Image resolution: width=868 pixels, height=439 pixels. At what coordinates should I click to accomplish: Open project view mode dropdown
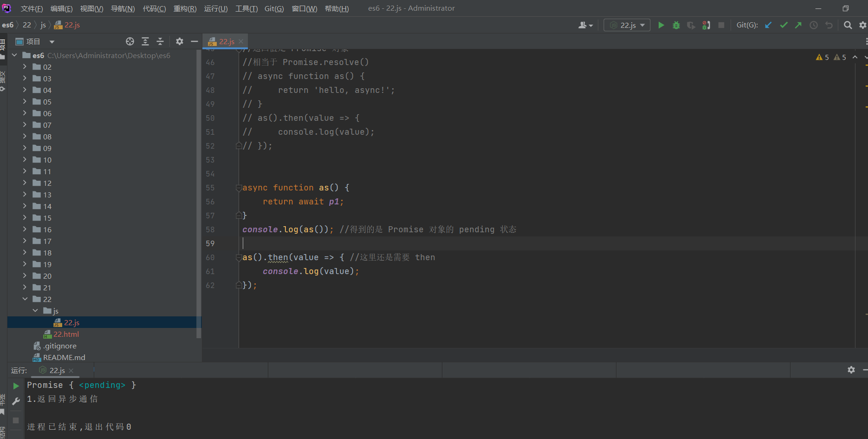click(x=52, y=42)
